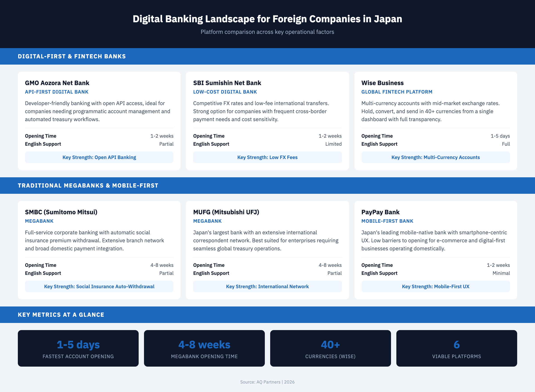Viewport: 535px width, 392px height.
Task: Click the 1-5 days Fastest Account Opening metric
Action: click(x=78, y=348)
